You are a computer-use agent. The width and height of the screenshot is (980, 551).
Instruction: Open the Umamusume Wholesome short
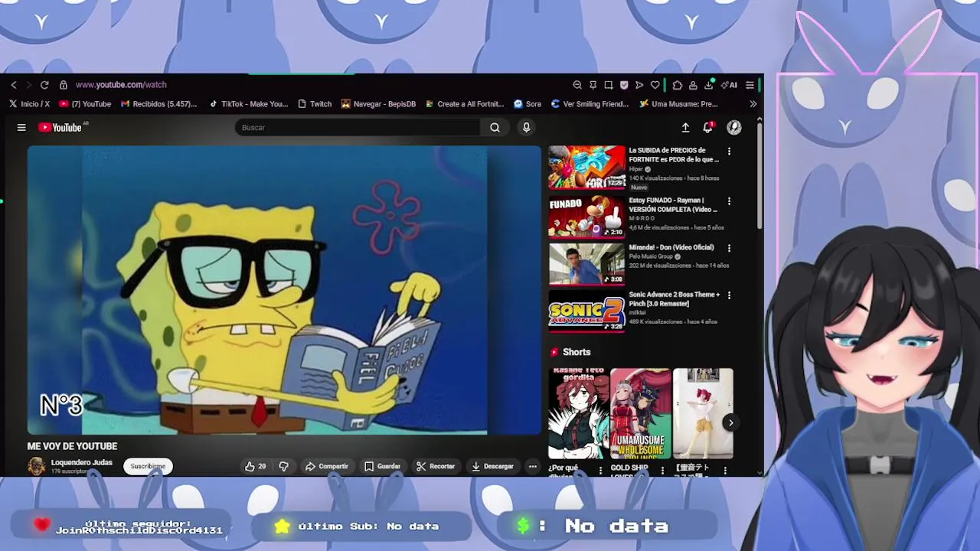(641, 413)
